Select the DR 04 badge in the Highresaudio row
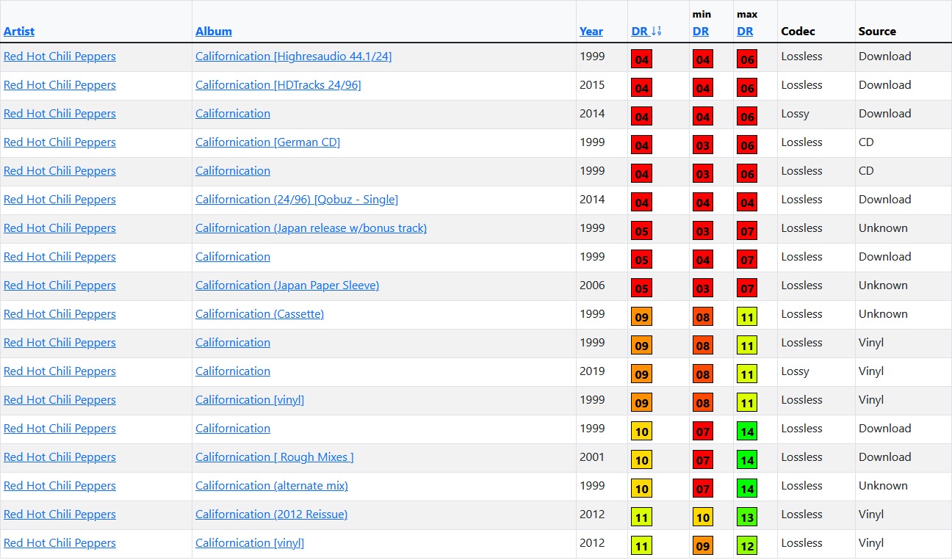952x560 pixels. pos(642,59)
